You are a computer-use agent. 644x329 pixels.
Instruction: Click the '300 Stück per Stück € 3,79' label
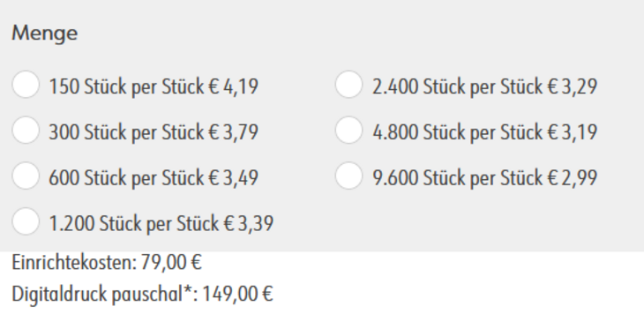[154, 132]
